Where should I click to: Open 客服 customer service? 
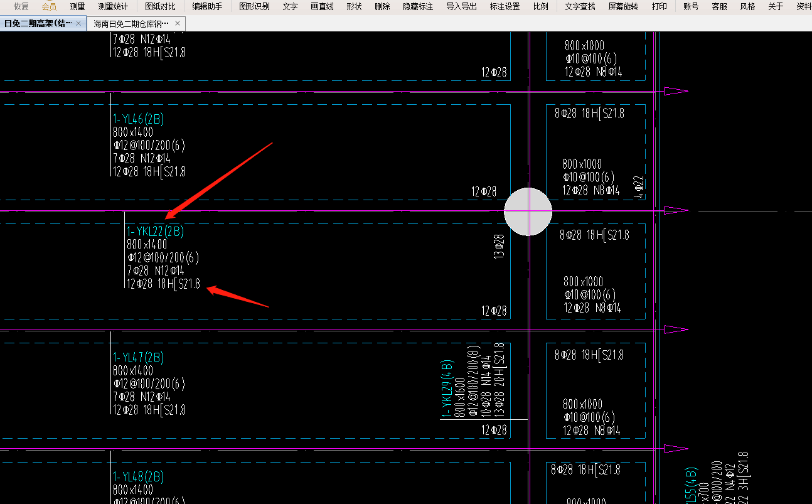click(719, 6)
